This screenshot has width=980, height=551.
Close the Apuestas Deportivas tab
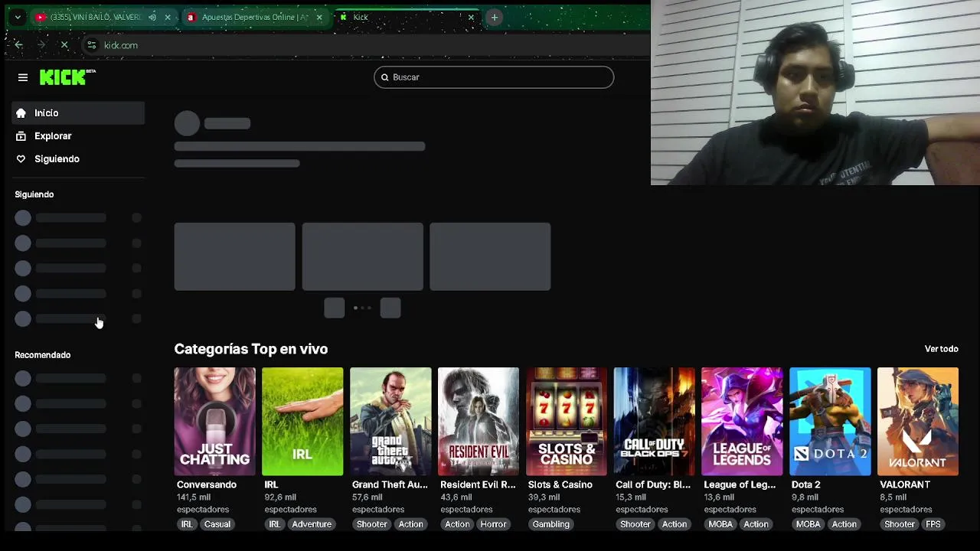(x=319, y=17)
